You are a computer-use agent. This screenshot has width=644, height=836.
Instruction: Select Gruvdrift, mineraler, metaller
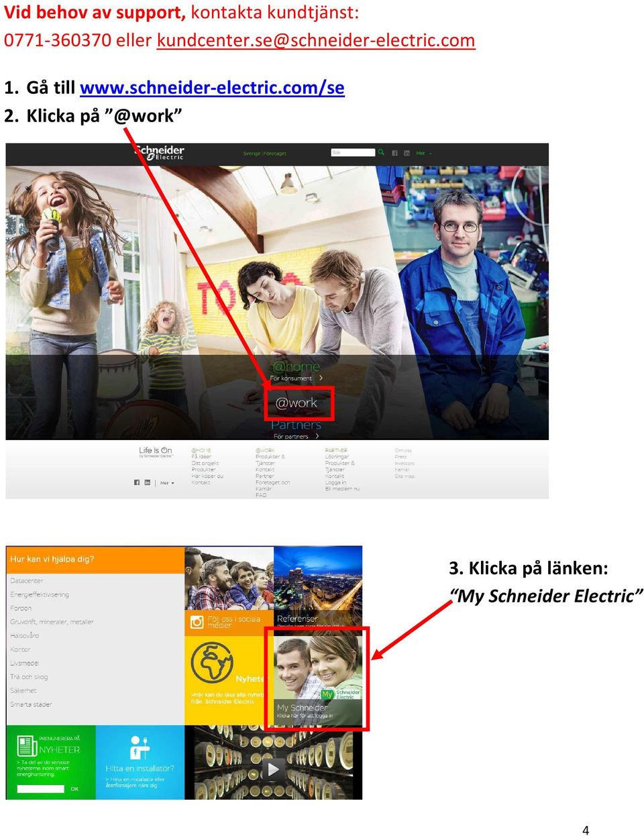pyautogui.click(x=52, y=622)
